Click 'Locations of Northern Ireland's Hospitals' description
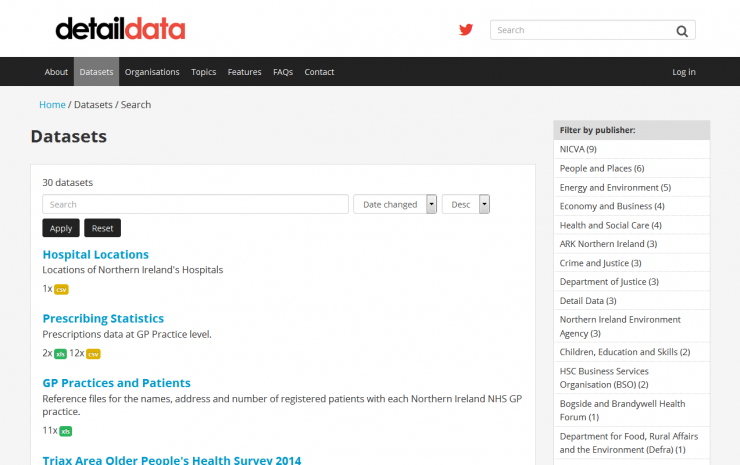This screenshot has width=740, height=465. [x=133, y=270]
